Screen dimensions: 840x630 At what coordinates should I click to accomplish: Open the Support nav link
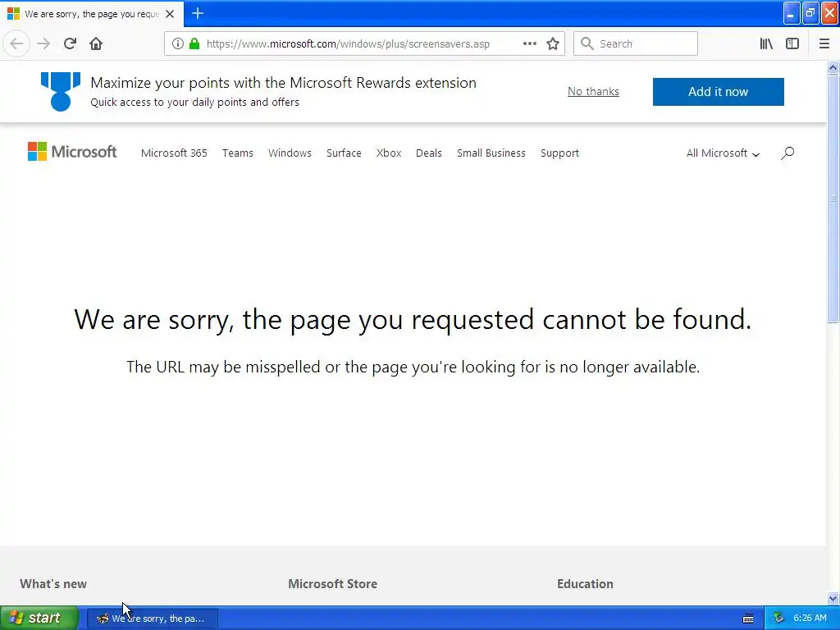click(559, 153)
